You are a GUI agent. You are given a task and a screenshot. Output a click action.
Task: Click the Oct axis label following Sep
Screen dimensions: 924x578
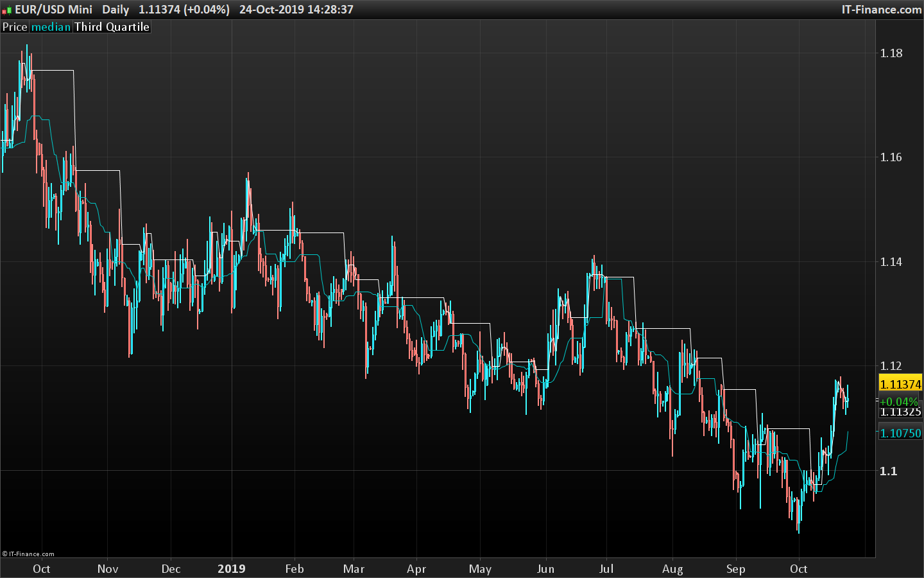[x=799, y=569]
